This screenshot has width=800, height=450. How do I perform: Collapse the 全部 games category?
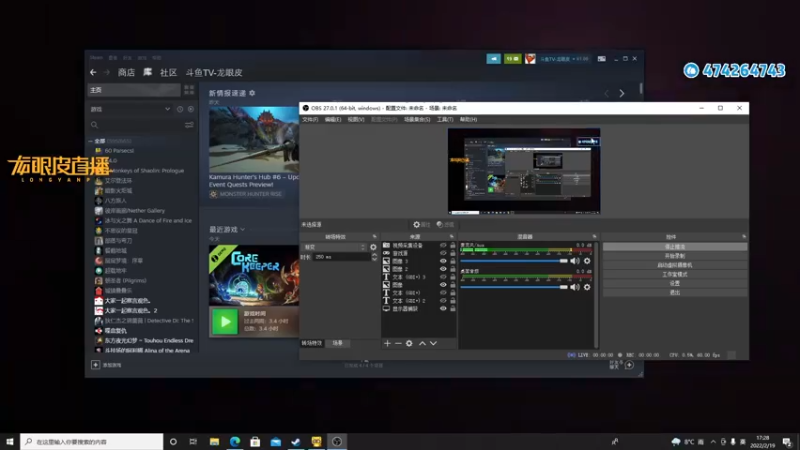(x=91, y=141)
